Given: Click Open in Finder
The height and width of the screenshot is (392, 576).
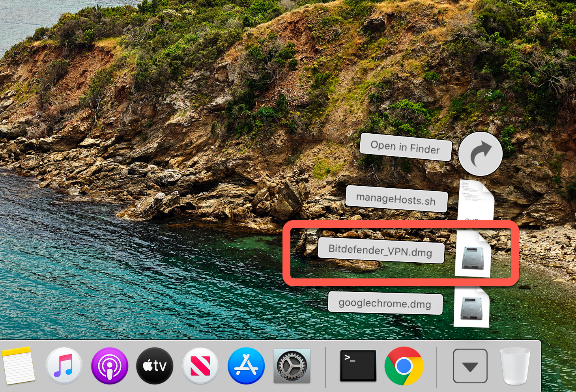Looking at the screenshot, I should coord(405,149).
